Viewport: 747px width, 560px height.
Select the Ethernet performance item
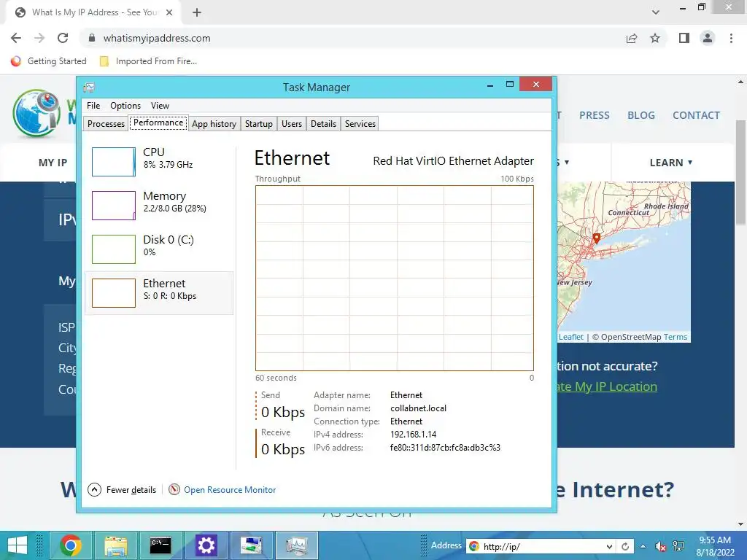[x=159, y=293]
